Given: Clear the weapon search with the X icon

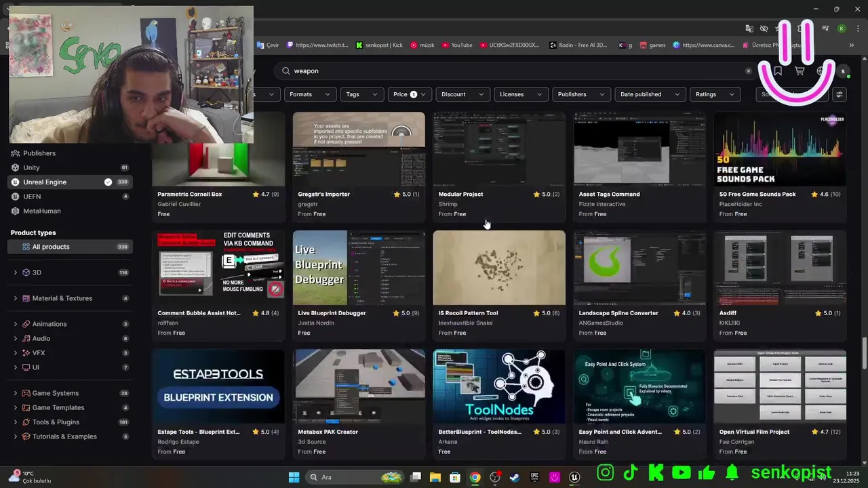Looking at the screenshot, I should [x=749, y=71].
